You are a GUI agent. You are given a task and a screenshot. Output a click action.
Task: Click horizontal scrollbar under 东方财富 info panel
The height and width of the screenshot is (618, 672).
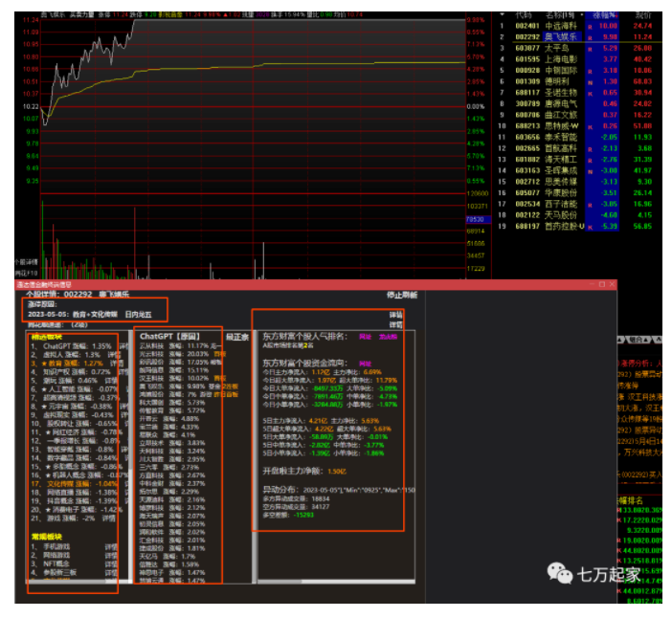336,582
